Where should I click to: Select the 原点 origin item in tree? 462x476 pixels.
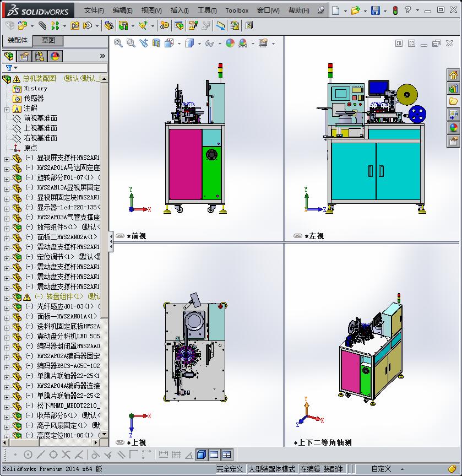[x=30, y=148]
